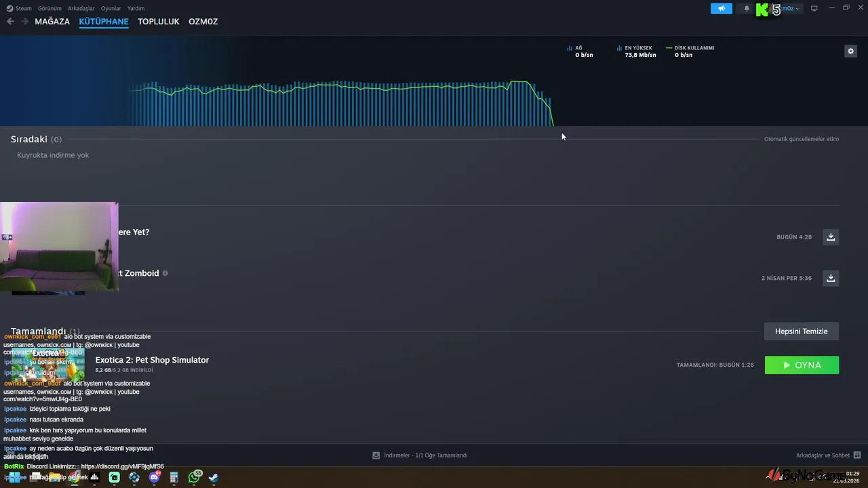Open the Steam announcements megaphone button
Screen dimensions: 868x488
tap(722, 9)
